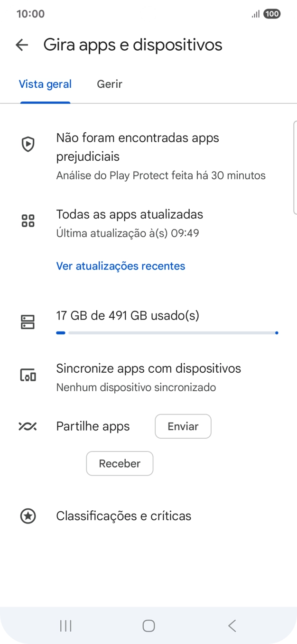Tap the storage drive icon

coord(28,322)
